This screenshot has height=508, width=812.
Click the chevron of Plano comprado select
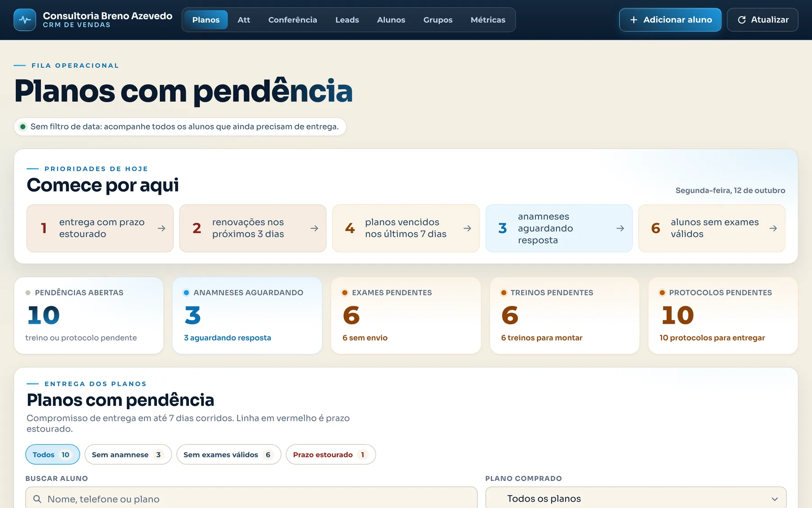[775, 499]
